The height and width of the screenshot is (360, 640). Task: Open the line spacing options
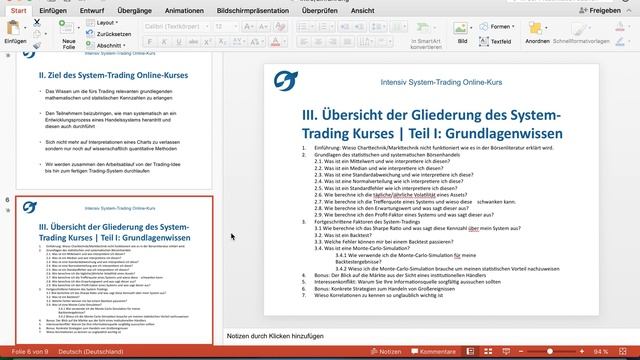(x=378, y=27)
